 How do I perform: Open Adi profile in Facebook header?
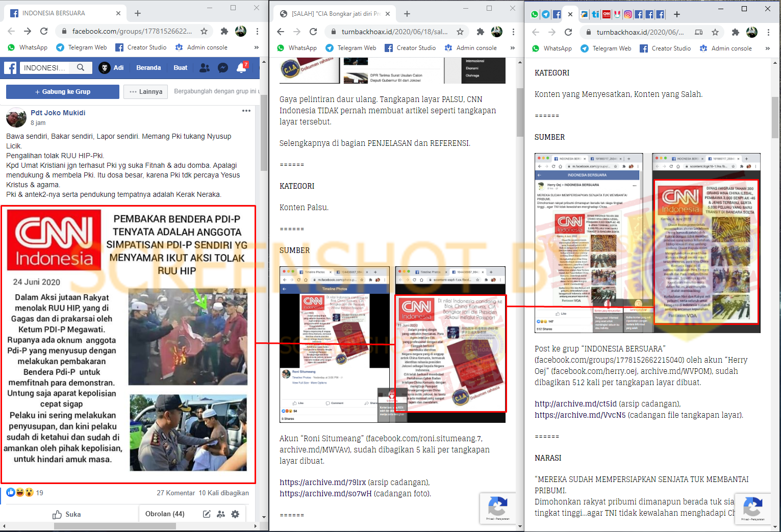coord(111,67)
